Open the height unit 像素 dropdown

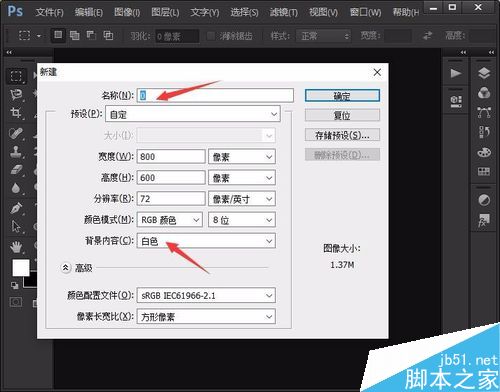pos(242,178)
